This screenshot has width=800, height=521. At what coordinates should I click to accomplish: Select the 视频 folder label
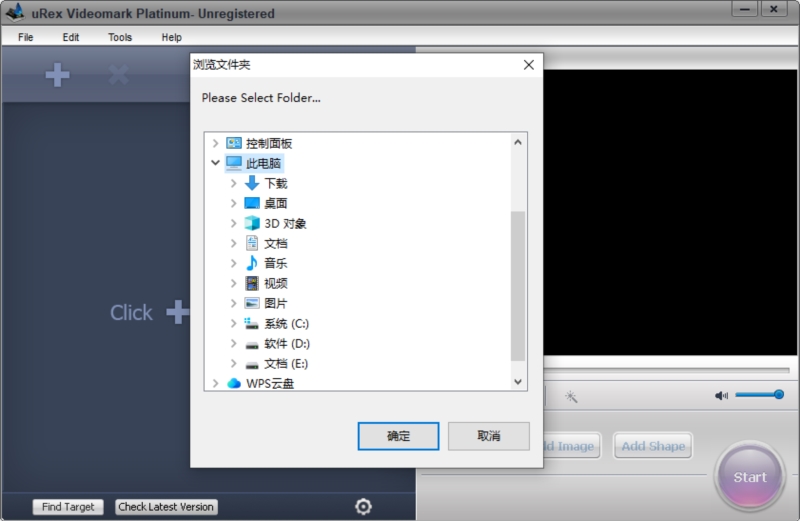(276, 283)
